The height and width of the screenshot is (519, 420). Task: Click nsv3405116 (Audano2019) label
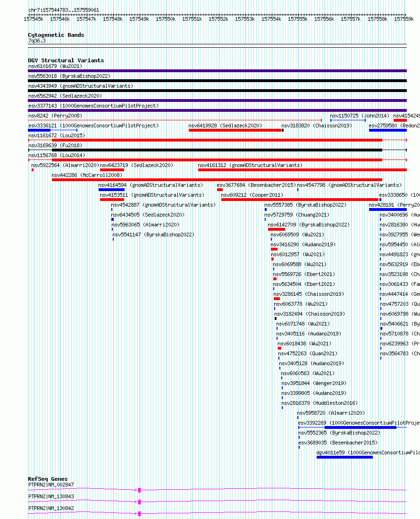click(309, 335)
